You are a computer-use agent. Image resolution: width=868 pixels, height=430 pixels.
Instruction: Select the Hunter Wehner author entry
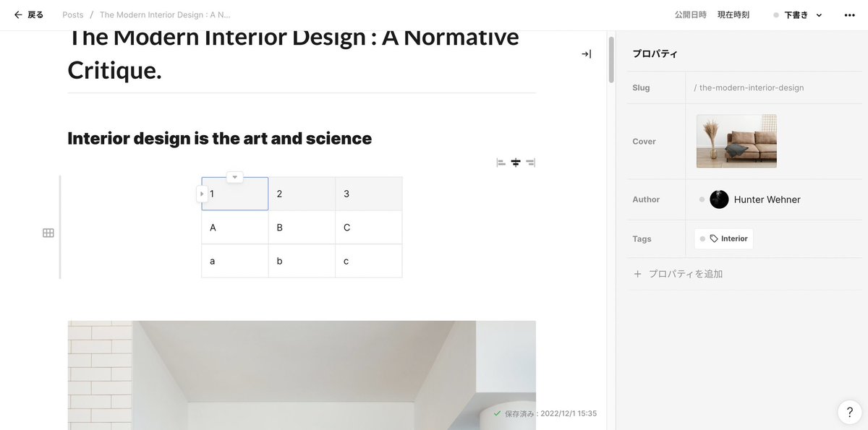[755, 199]
